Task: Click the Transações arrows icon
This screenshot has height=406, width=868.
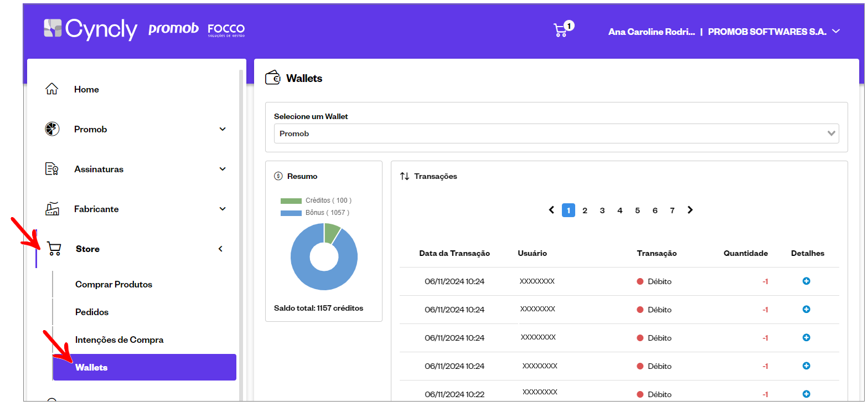Action: coord(405,176)
